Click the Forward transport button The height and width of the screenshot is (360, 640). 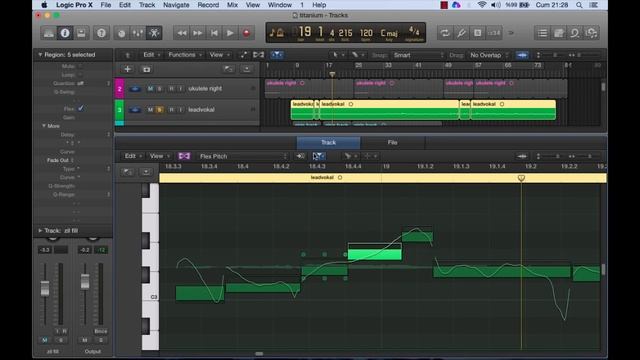(x=198, y=33)
